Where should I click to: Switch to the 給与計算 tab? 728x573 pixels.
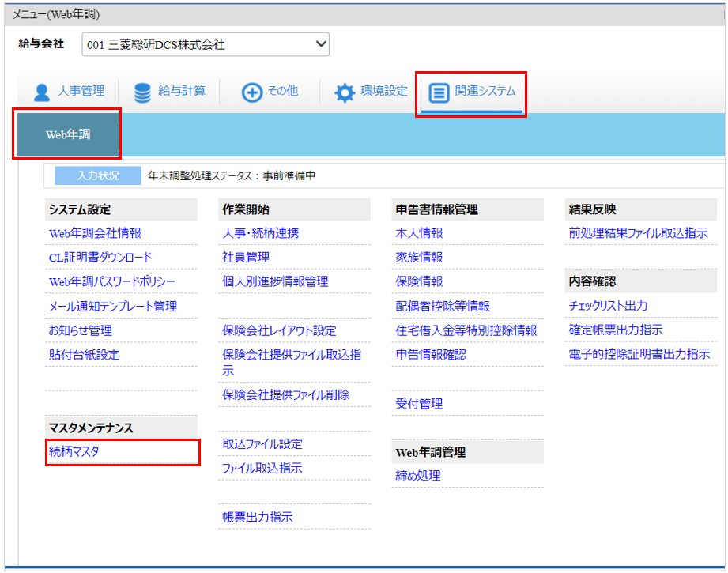click(x=169, y=92)
